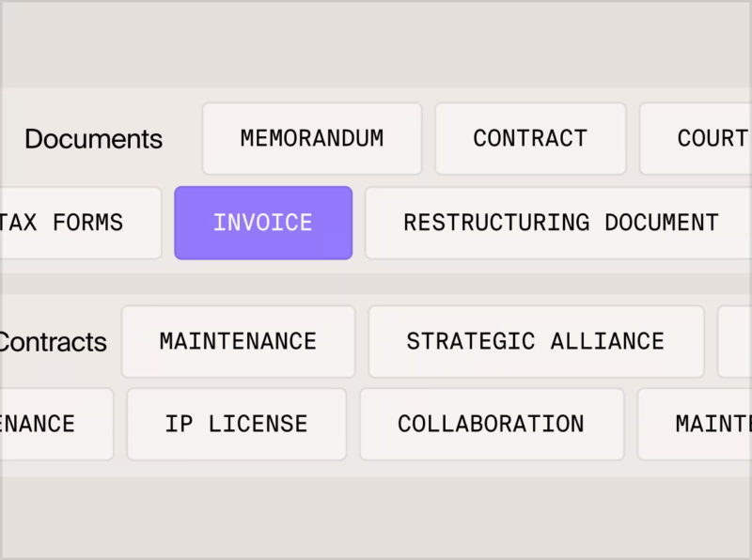The height and width of the screenshot is (560, 752).
Task: Pick the COLLABORATION contract tag
Action: point(491,425)
